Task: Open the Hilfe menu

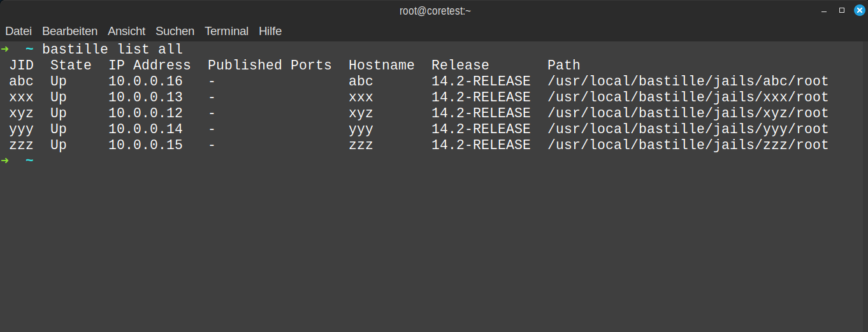Action: [270, 31]
